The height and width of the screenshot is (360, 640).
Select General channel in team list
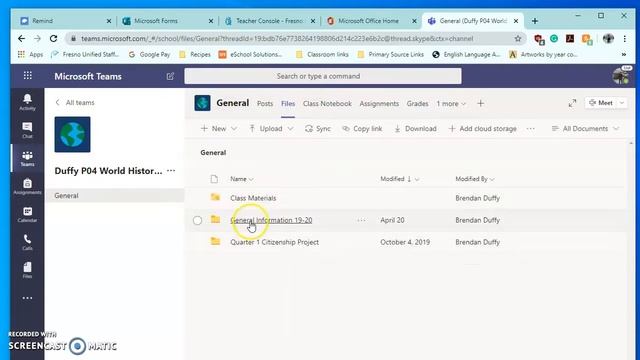[114, 196]
